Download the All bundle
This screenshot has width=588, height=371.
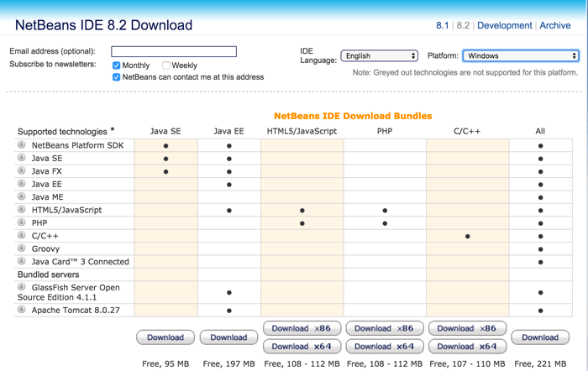(x=540, y=337)
